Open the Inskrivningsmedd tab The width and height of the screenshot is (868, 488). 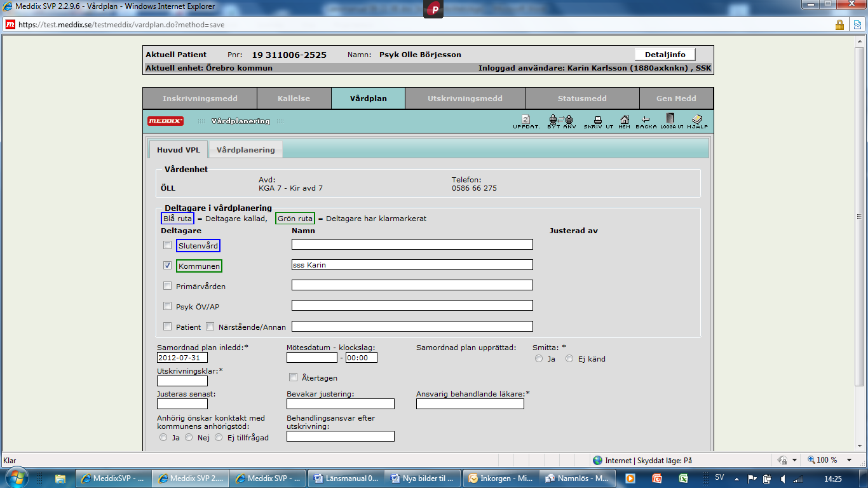pyautogui.click(x=200, y=98)
